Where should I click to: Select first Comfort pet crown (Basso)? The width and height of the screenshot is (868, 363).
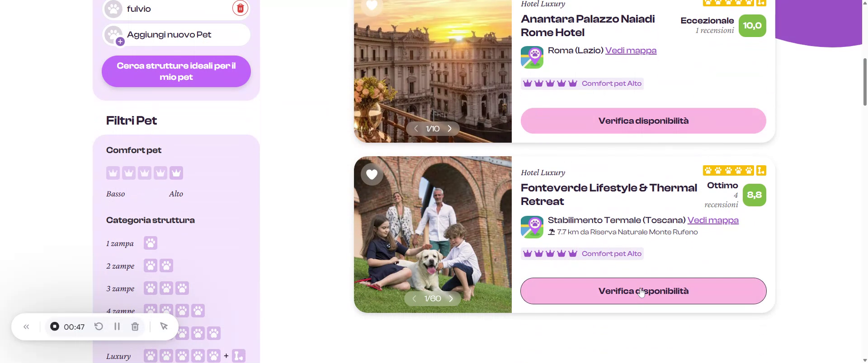pos(113,173)
